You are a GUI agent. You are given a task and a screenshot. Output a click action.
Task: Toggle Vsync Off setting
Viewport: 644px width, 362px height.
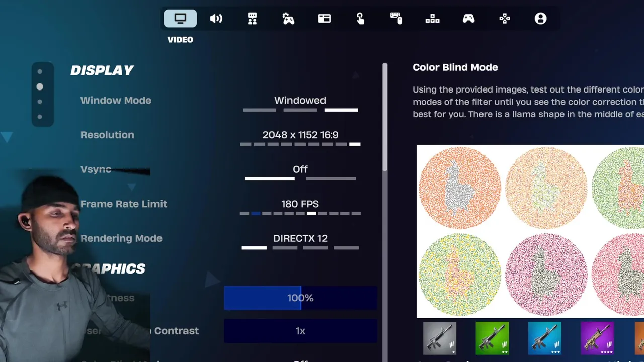(300, 169)
